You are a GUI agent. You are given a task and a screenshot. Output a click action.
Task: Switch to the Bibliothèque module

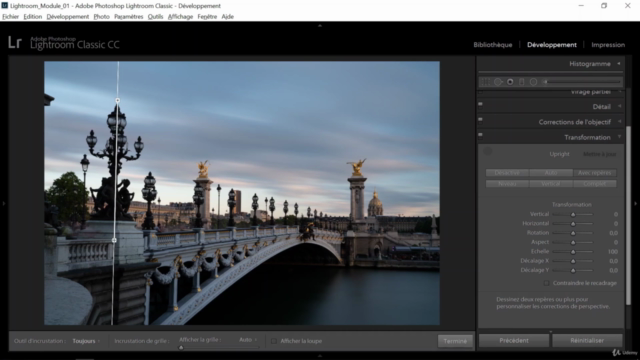coord(493,44)
